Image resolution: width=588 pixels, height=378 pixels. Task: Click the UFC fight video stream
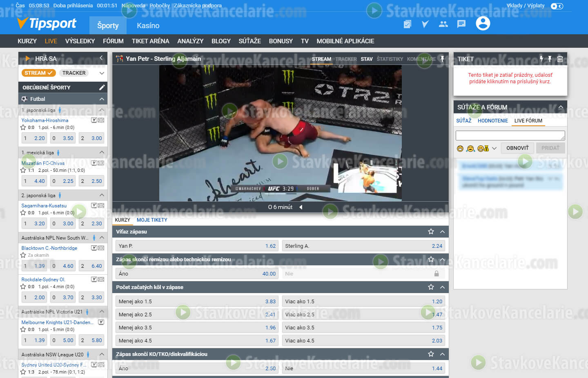coord(281,133)
